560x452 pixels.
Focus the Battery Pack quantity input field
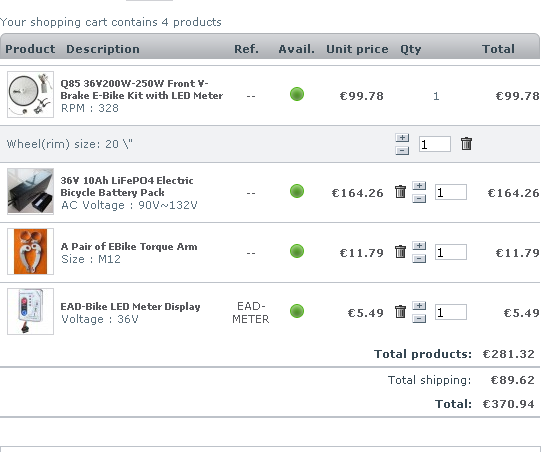(451, 192)
